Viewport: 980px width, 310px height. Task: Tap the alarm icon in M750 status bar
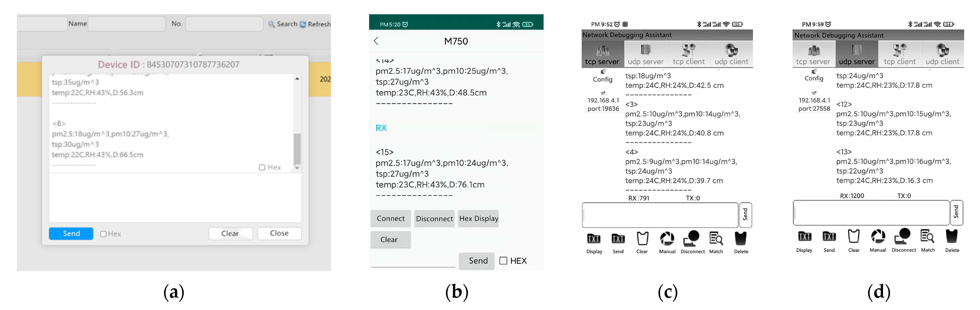click(405, 24)
